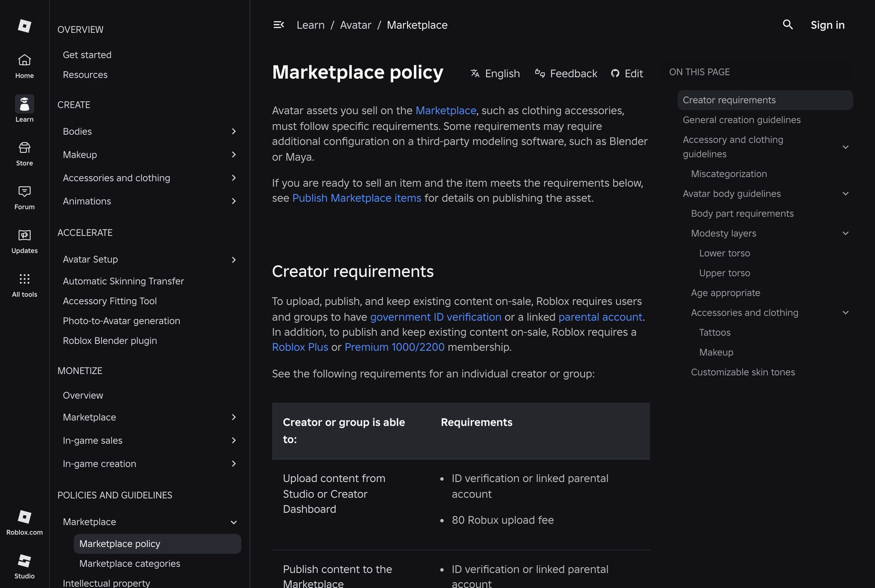Open Get started in the sidebar
The width and height of the screenshot is (875, 588).
click(x=87, y=55)
